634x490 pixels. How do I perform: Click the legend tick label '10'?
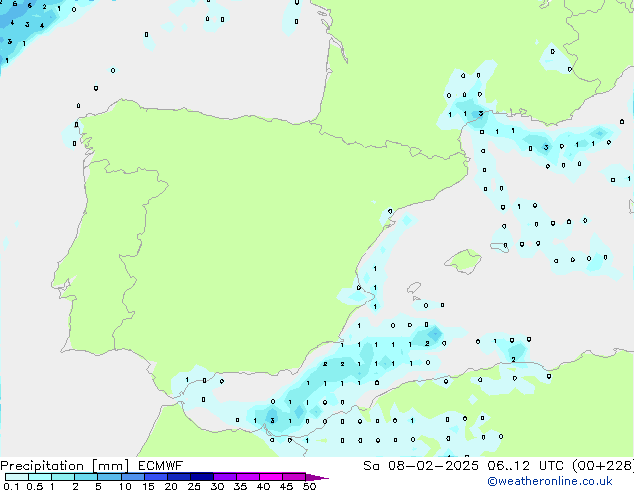pyautogui.click(x=125, y=486)
